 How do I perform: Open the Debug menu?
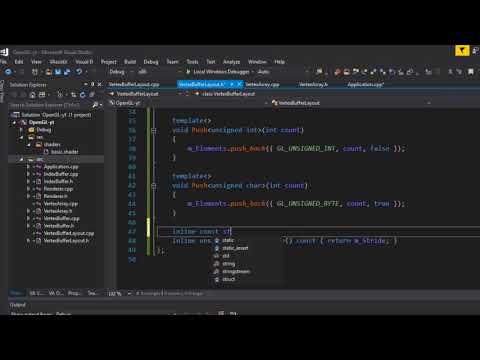tap(151, 62)
